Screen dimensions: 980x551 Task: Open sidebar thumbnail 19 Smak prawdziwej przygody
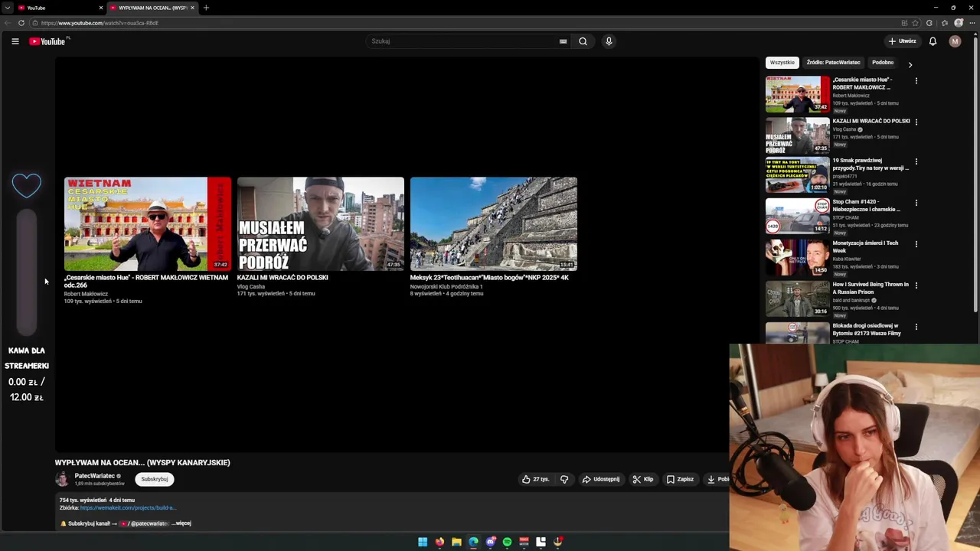click(x=798, y=175)
